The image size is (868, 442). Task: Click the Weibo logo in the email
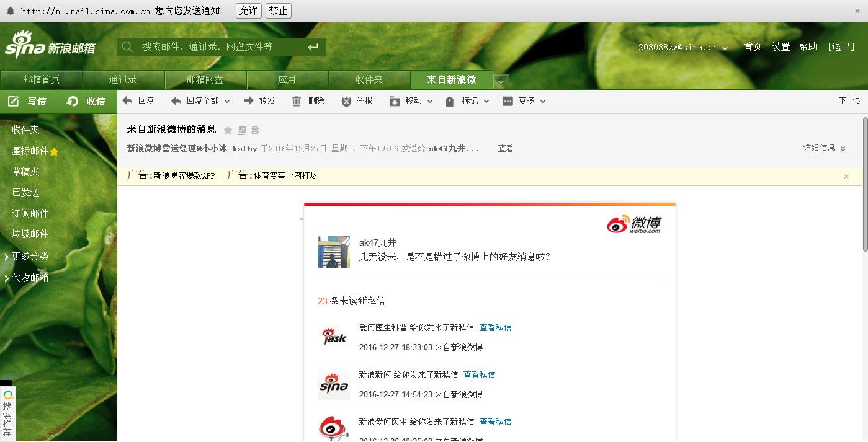[634, 224]
